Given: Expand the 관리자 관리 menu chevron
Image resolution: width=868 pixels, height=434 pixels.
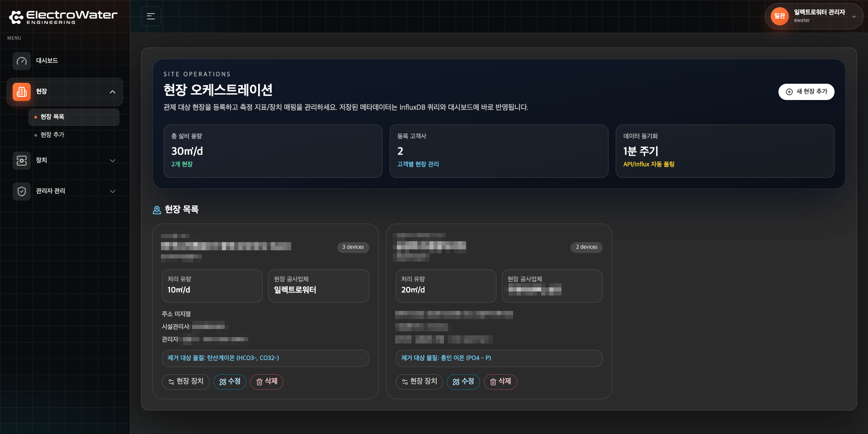Looking at the screenshot, I should pos(113,191).
